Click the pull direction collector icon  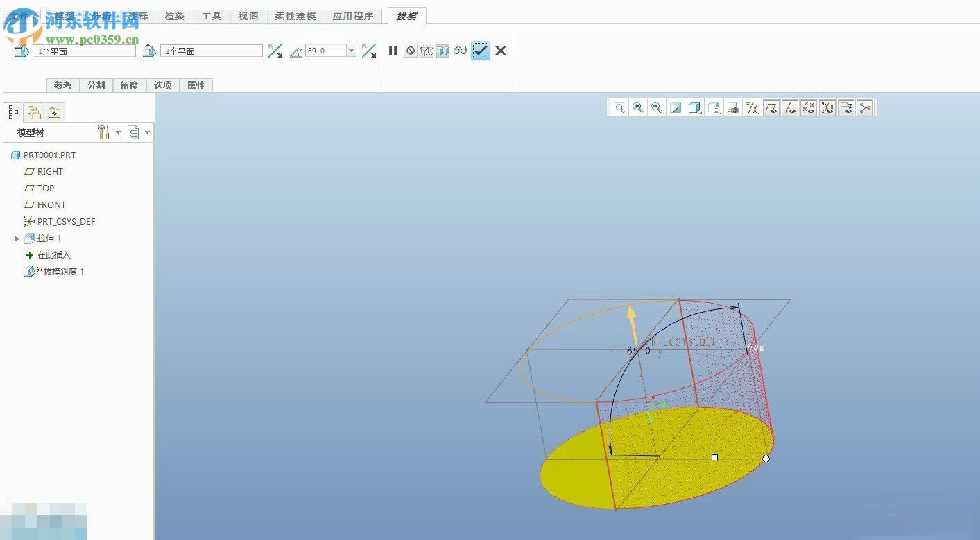(149, 51)
